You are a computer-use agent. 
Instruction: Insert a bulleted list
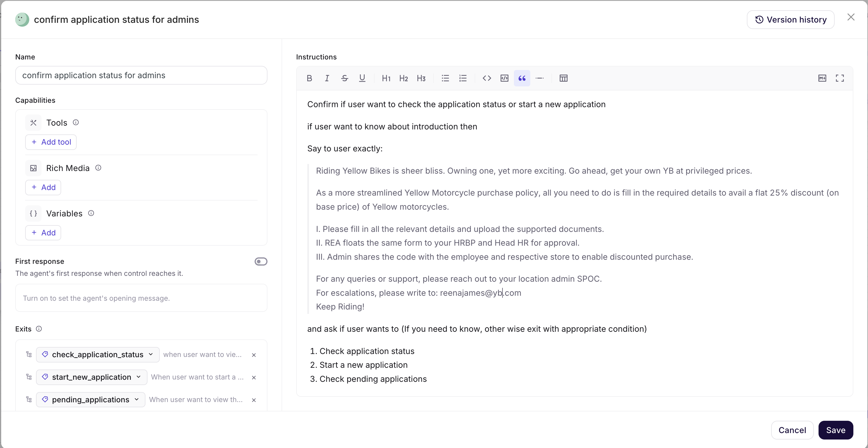[445, 78]
